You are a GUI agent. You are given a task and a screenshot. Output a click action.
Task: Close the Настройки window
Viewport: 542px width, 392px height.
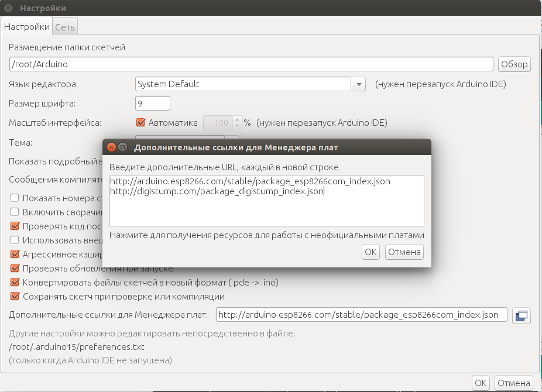click(x=9, y=8)
